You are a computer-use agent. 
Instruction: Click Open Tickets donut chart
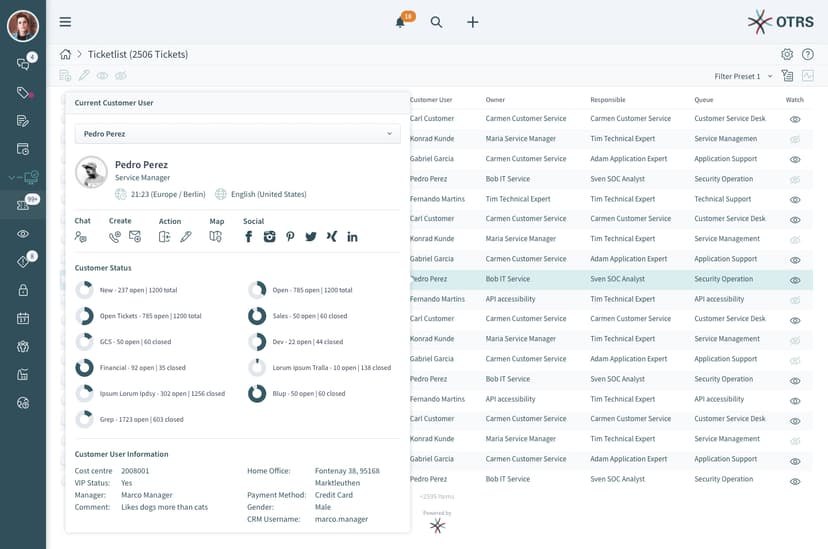tap(84, 316)
